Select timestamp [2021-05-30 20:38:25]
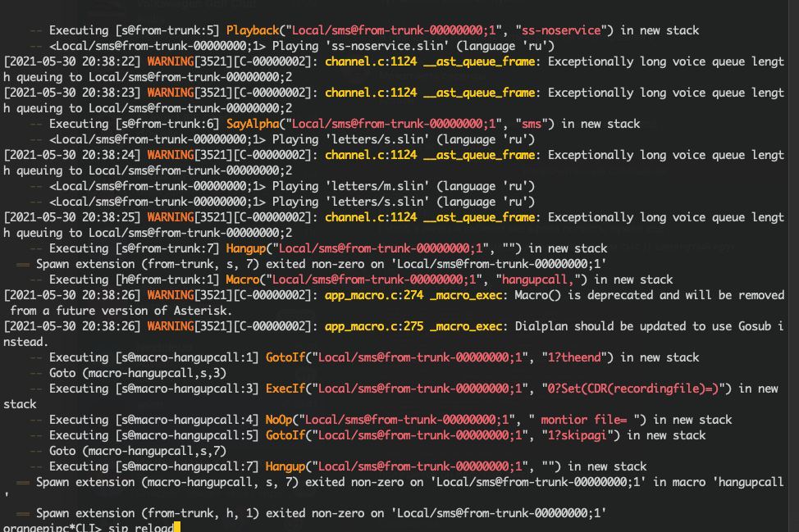The height and width of the screenshot is (532, 799). tap(72, 217)
